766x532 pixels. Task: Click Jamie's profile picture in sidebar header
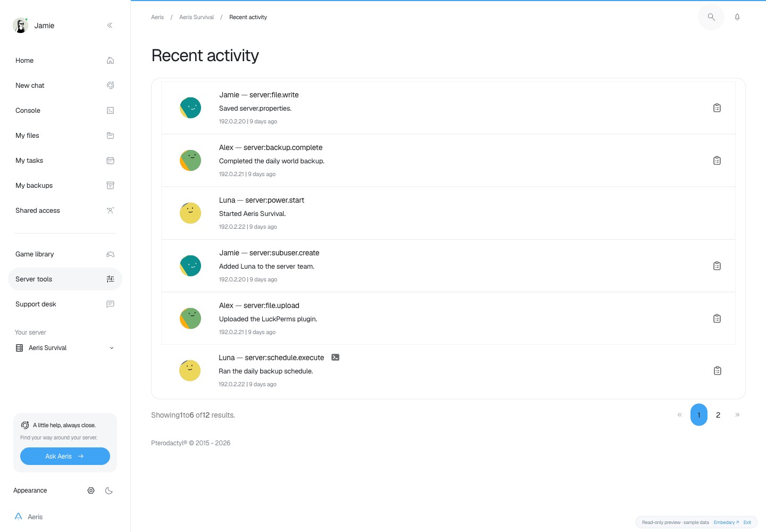pyautogui.click(x=20, y=26)
